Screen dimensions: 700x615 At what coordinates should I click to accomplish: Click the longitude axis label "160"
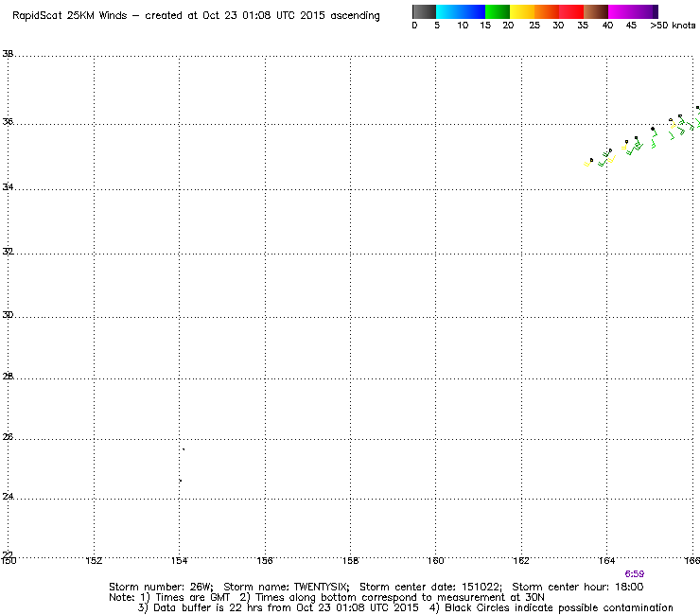[x=436, y=560]
